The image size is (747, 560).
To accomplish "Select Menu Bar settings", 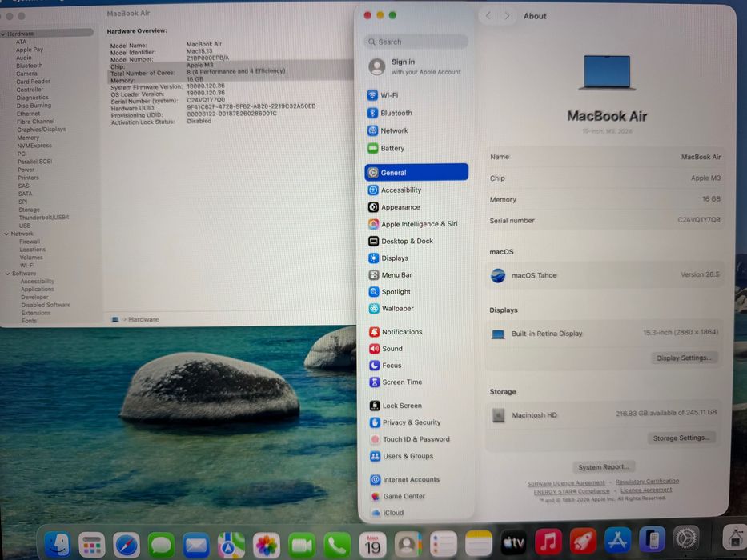I will [x=417, y=274].
